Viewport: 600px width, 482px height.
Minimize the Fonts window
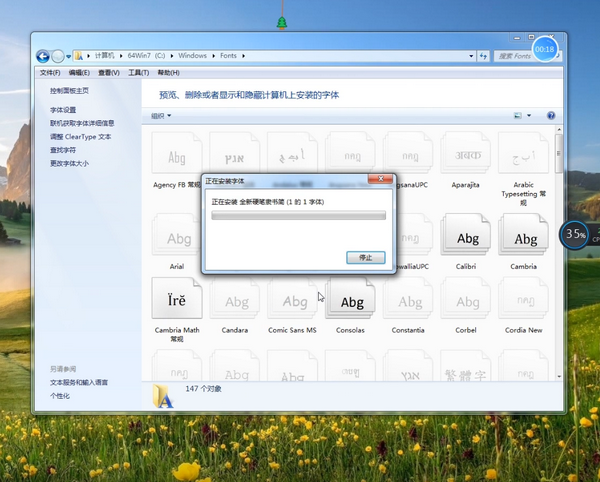(x=517, y=37)
